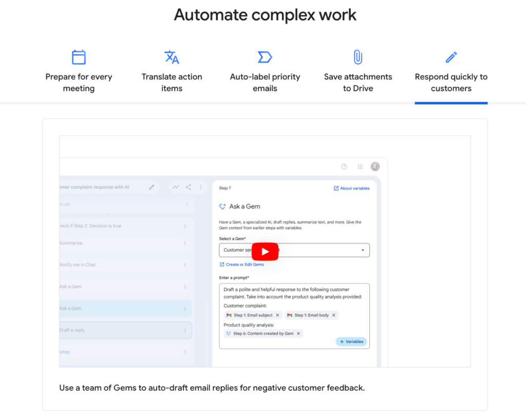Switch to the Translate action items tab
This screenshot has width=526, height=420.
click(172, 82)
